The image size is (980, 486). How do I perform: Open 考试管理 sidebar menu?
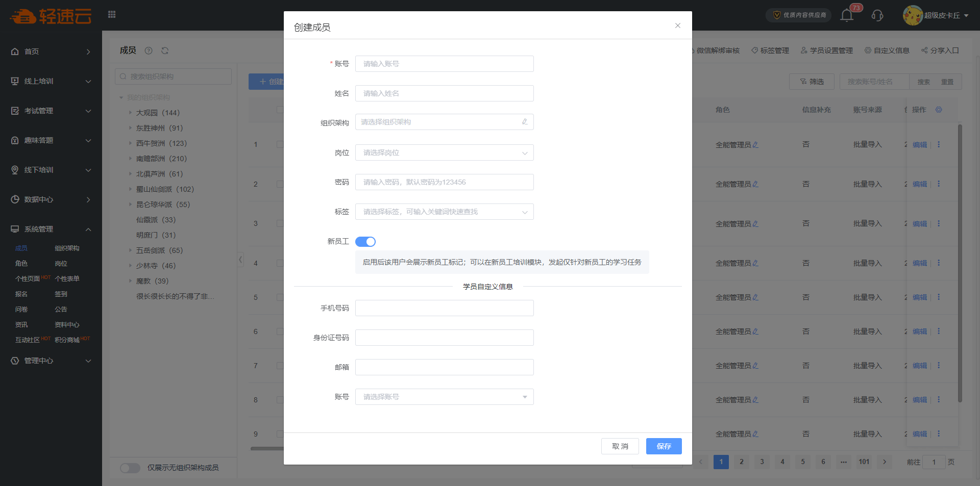coord(51,111)
